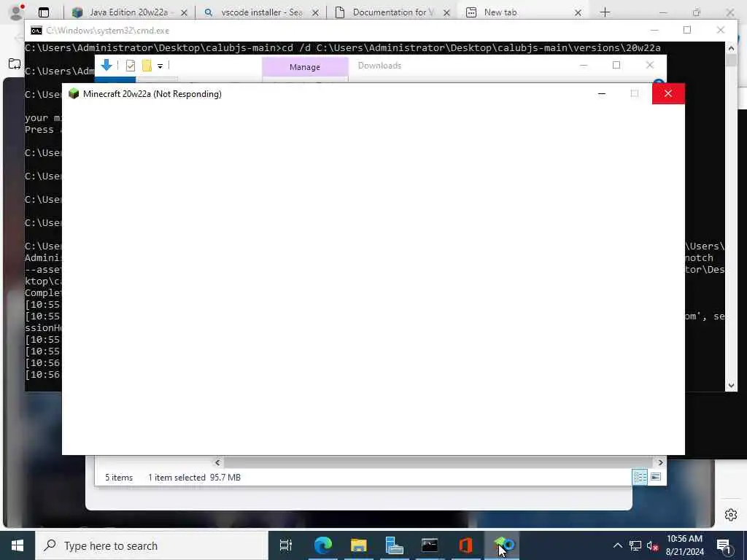
Task: Minimize the Minecraft 20w22a window
Action: click(x=602, y=93)
